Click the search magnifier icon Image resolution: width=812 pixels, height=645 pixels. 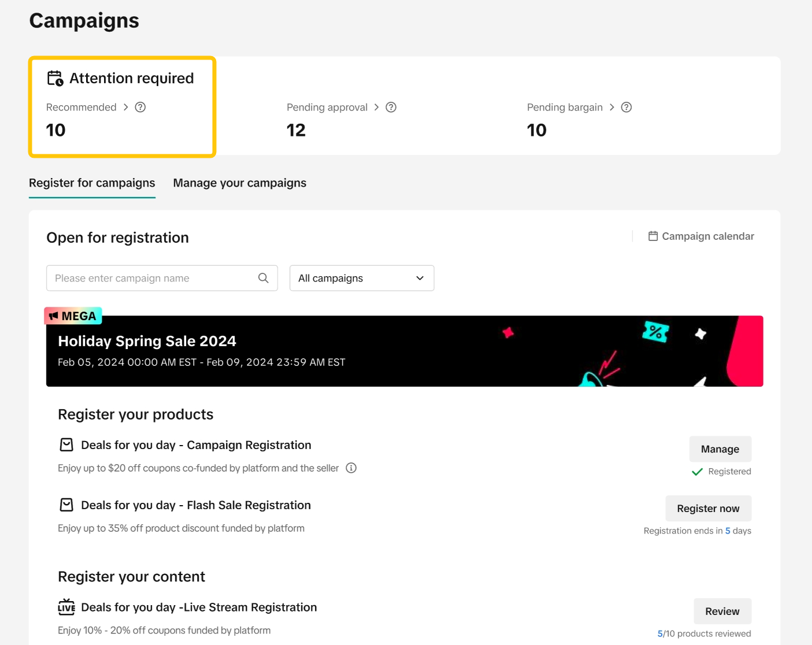[x=264, y=278]
